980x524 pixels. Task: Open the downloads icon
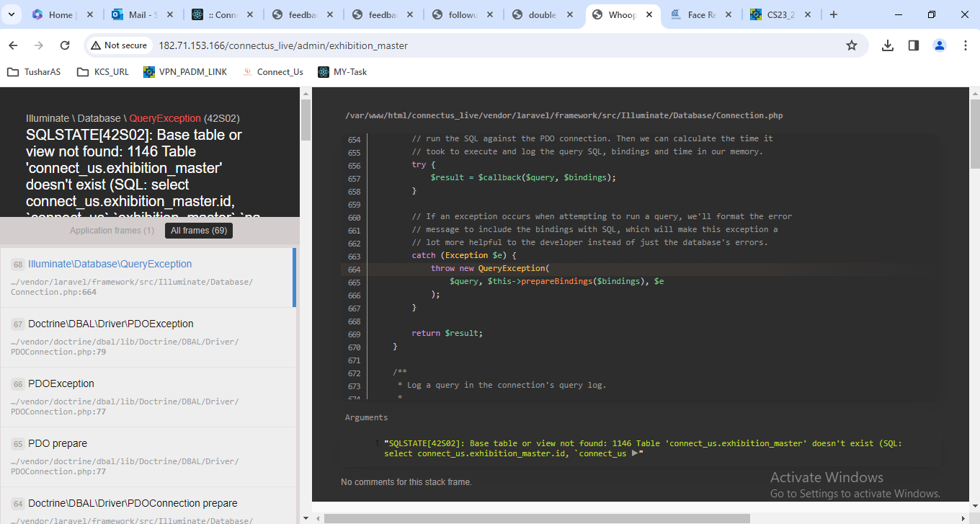click(x=888, y=45)
